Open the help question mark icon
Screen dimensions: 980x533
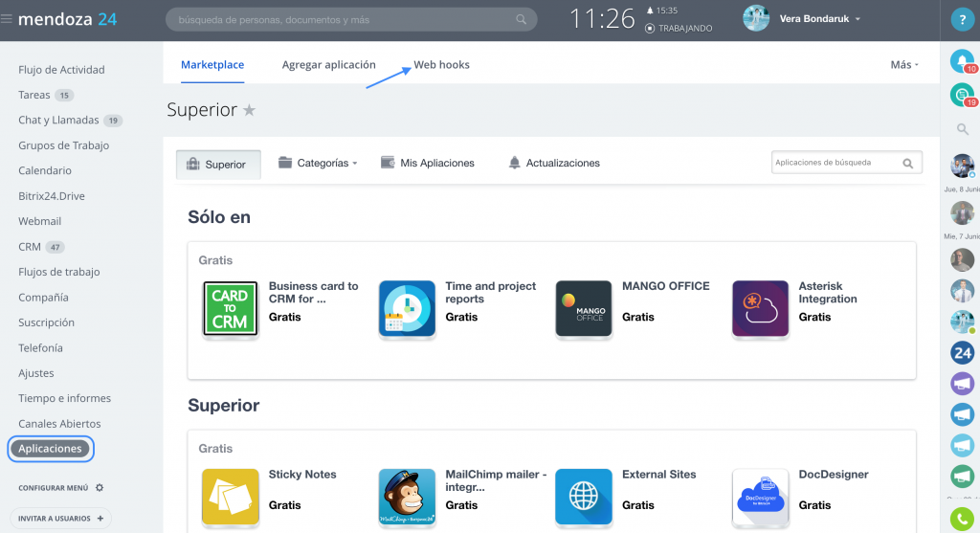tap(962, 20)
